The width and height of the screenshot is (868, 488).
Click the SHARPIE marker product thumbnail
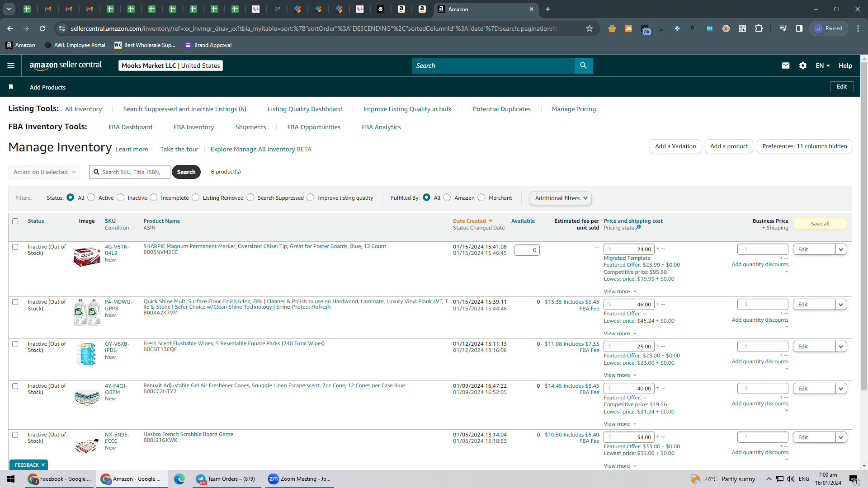tap(87, 256)
